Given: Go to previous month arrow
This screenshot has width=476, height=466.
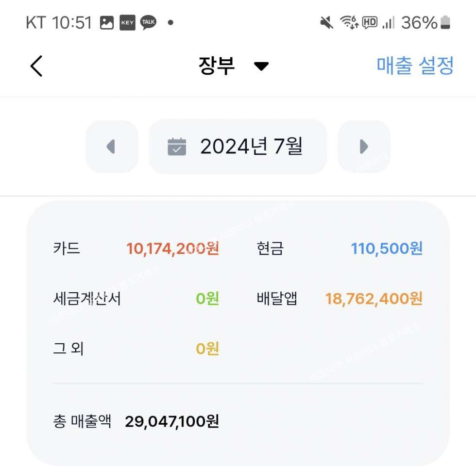Looking at the screenshot, I should pyautogui.click(x=112, y=147).
